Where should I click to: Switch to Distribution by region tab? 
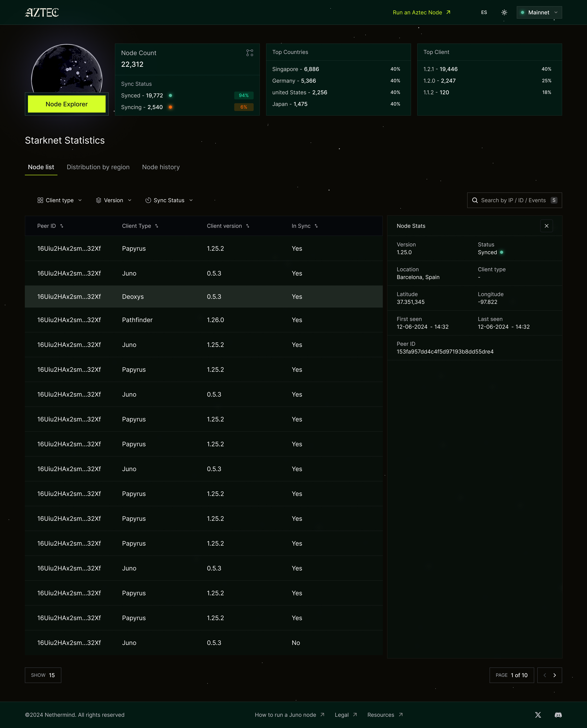[98, 167]
